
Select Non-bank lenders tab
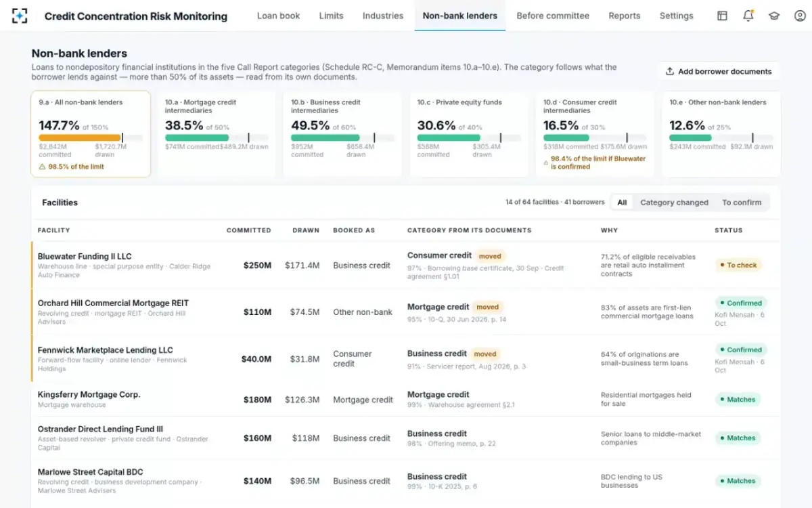(x=460, y=16)
